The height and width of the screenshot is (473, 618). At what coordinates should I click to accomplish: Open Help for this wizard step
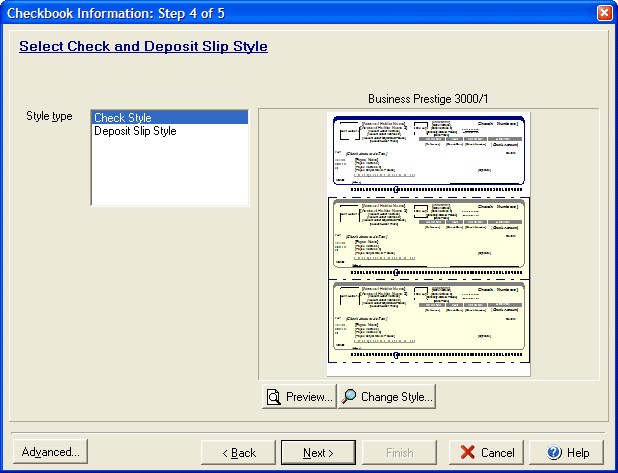point(567,453)
